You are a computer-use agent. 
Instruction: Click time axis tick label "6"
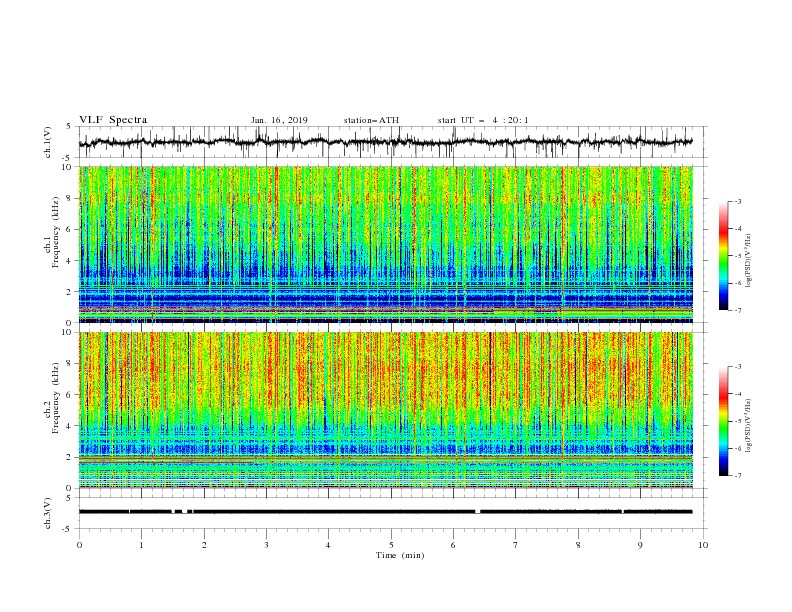(x=453, y=545)
